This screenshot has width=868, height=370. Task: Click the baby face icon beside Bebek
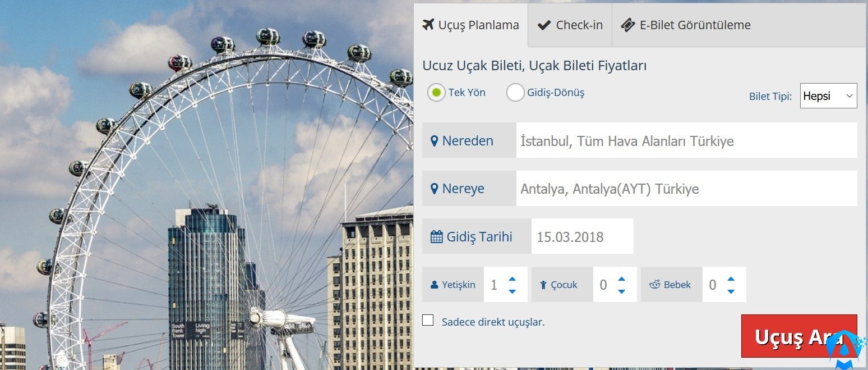(655, 285)
